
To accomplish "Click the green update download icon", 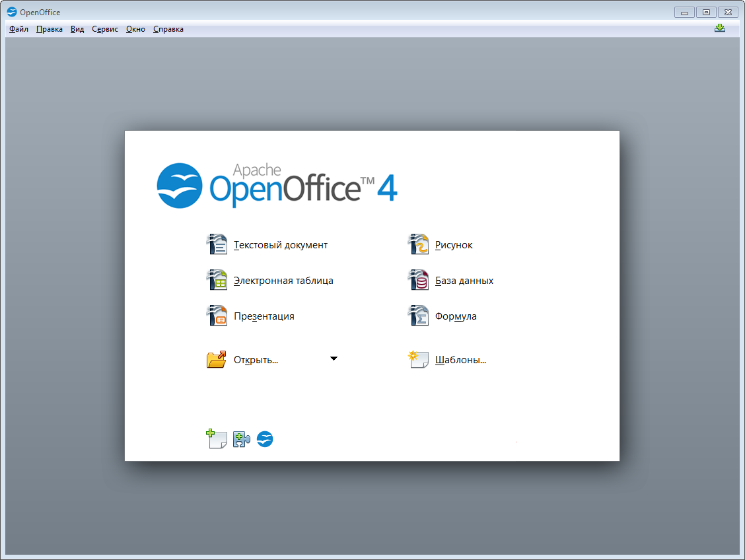I will (720, 28).
